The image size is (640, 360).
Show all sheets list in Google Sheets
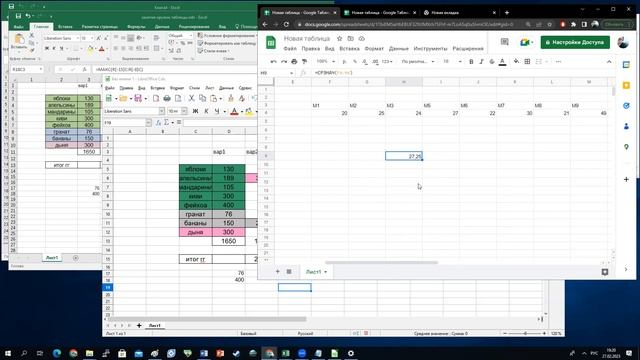(x=289, y=271)
